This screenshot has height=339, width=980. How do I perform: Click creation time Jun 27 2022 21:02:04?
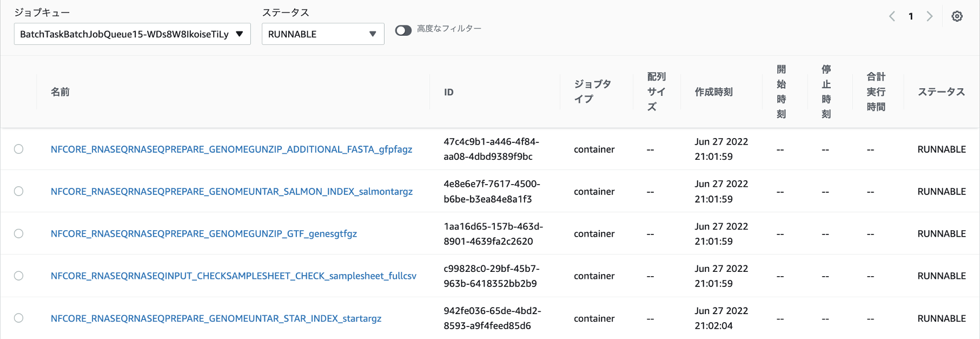click(x=721, y=318)
